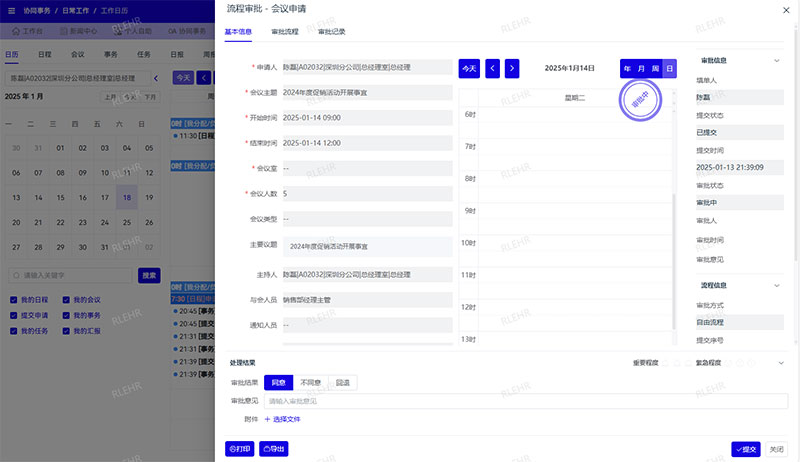Open the 日报 tab in background page

[x=177, y=54]
